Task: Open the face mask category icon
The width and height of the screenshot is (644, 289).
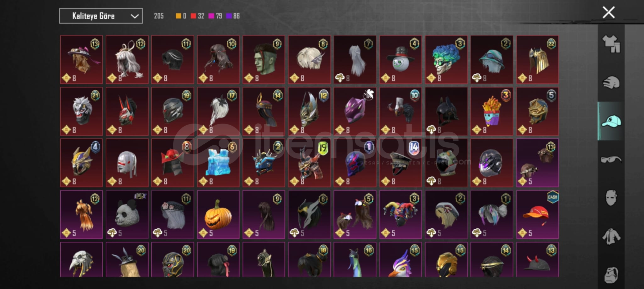Action: pos(611,198)
